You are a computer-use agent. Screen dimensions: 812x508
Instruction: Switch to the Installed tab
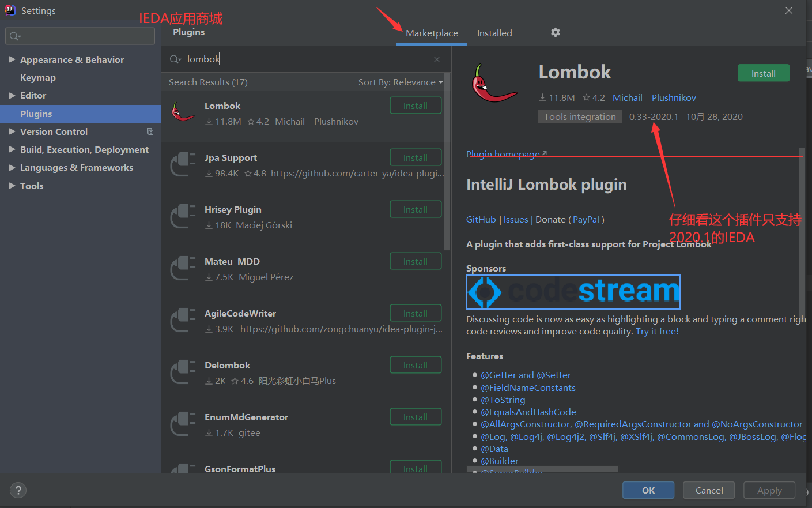pos(494,33)
